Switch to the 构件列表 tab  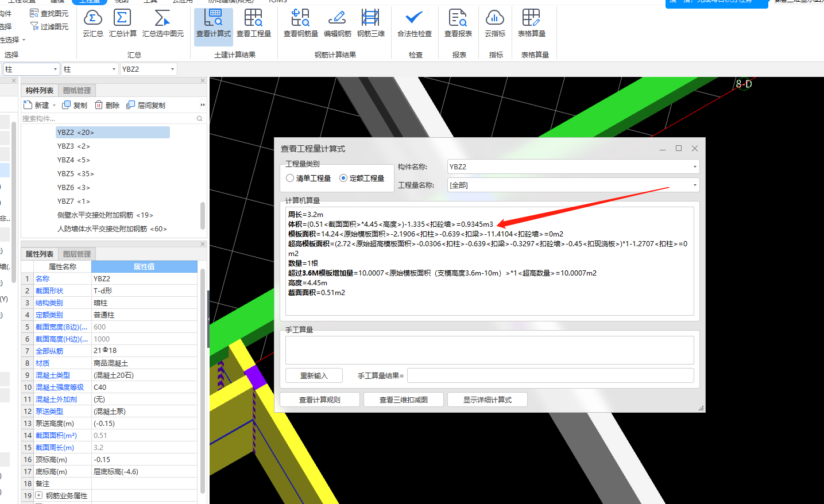pyautogui.click(x=40, y=91)
